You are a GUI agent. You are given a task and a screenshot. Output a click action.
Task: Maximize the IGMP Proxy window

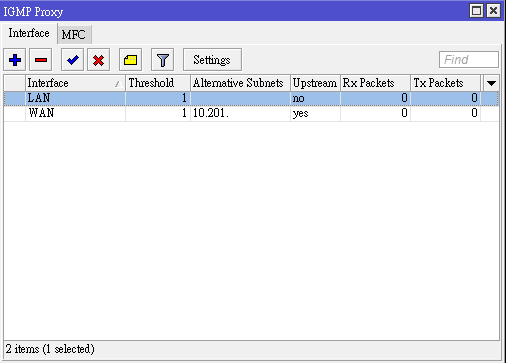[476, 11]
